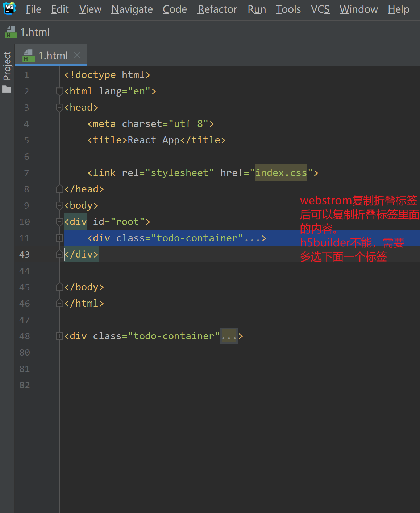420x513 pixels.
Task: Click the 1.html file icon in breadcrumb
Action: pos(11,32)
